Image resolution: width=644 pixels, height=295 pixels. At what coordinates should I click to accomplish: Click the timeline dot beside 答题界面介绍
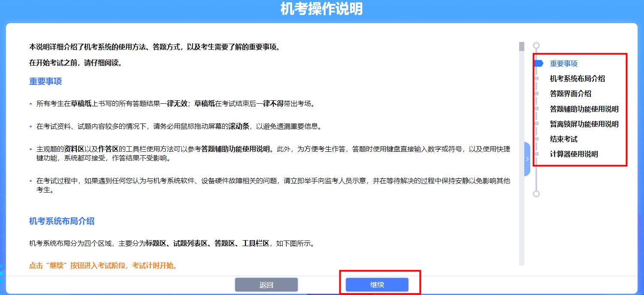(537, 93)
